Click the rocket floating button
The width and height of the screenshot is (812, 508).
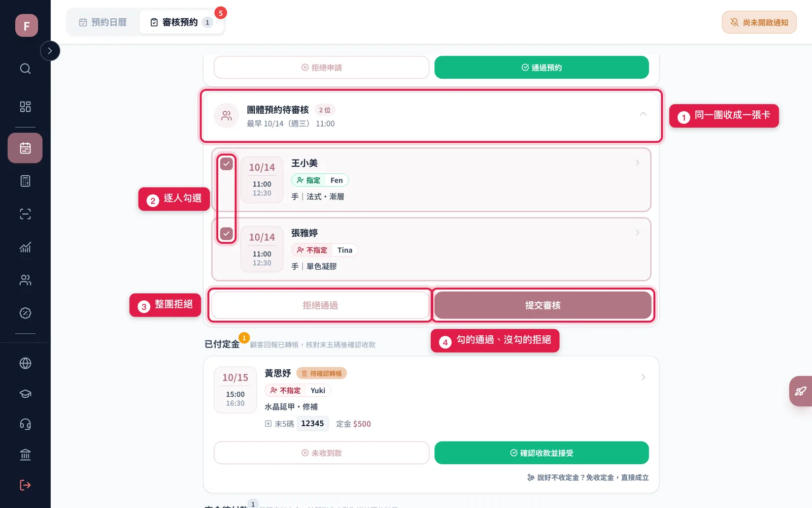pyautogui.click(x=801, y=391)
